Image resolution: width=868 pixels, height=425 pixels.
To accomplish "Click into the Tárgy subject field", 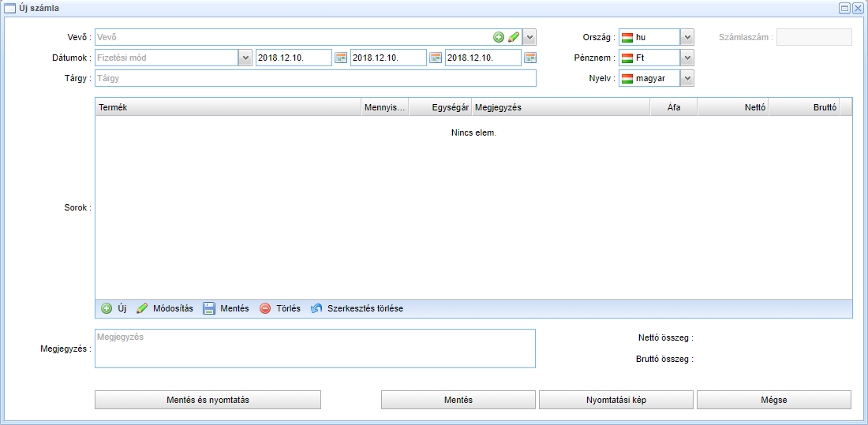I will pyautogui.click(x=315, y=78).
